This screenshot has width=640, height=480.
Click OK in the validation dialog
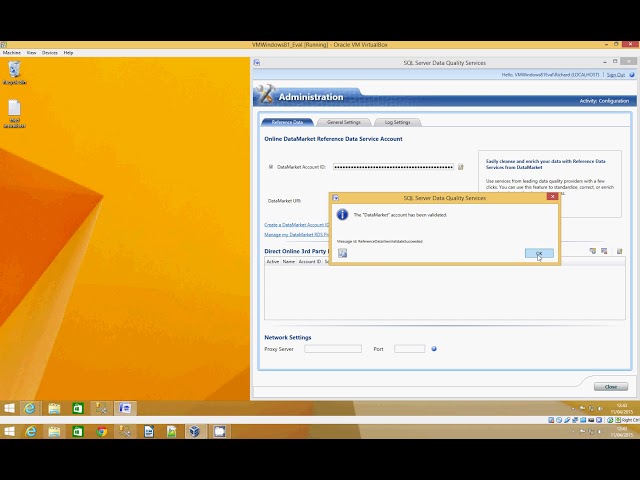pyautogui.click(x=539, y=253)
